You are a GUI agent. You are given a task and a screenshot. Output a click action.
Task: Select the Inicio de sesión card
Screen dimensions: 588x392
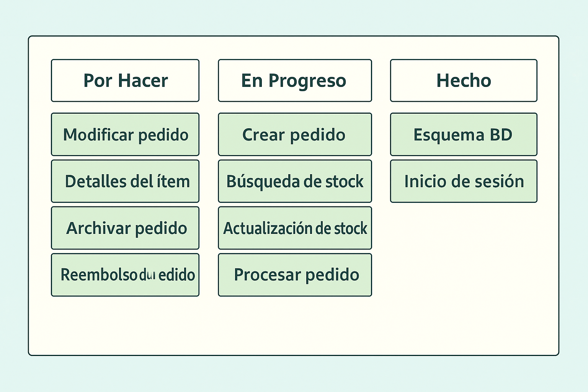click(464, 181)
